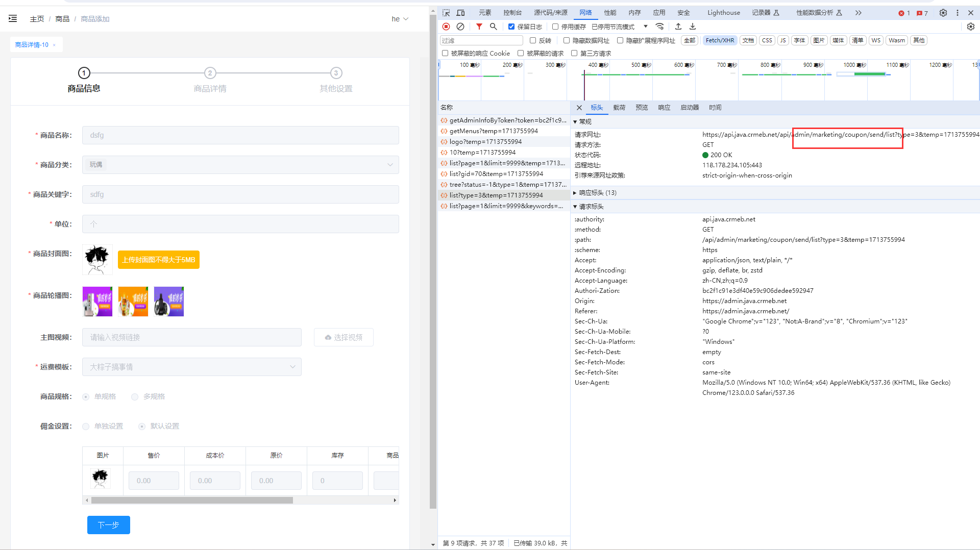
Task: Click first carousel image thumbnail
Action: 97,302
